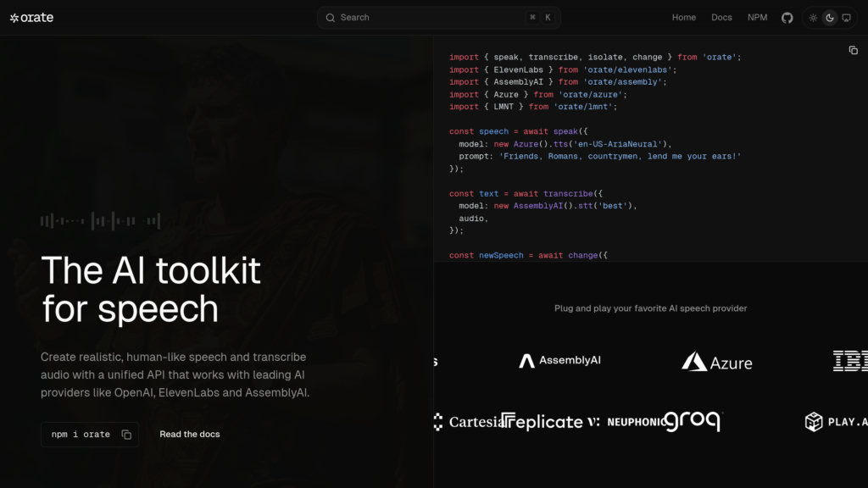Click the Replicate provider logo
Viewport: 868px width, 488px height.
pos(542,422)
